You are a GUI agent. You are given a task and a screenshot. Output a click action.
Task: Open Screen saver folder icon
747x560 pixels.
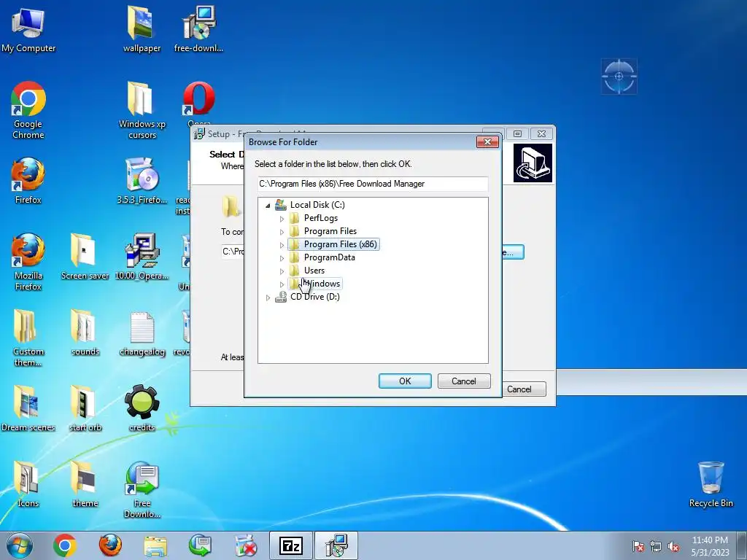coord(85,257)
